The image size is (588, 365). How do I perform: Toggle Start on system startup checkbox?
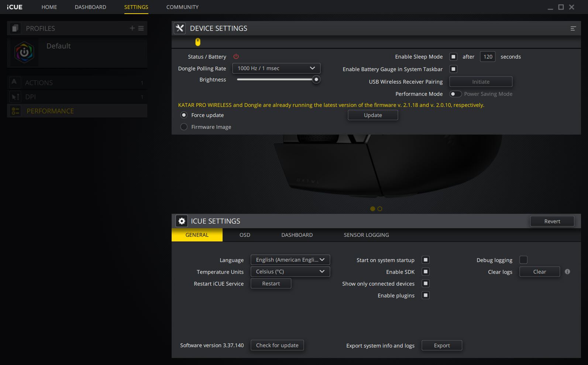426,260
